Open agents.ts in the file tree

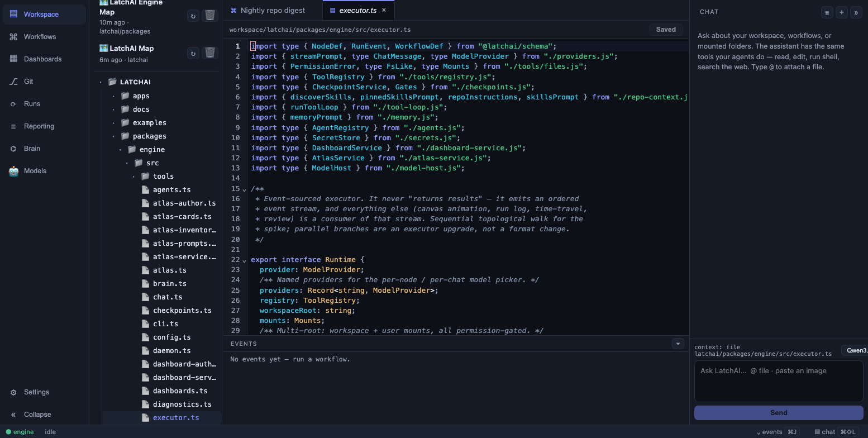[x=171, y=189]
